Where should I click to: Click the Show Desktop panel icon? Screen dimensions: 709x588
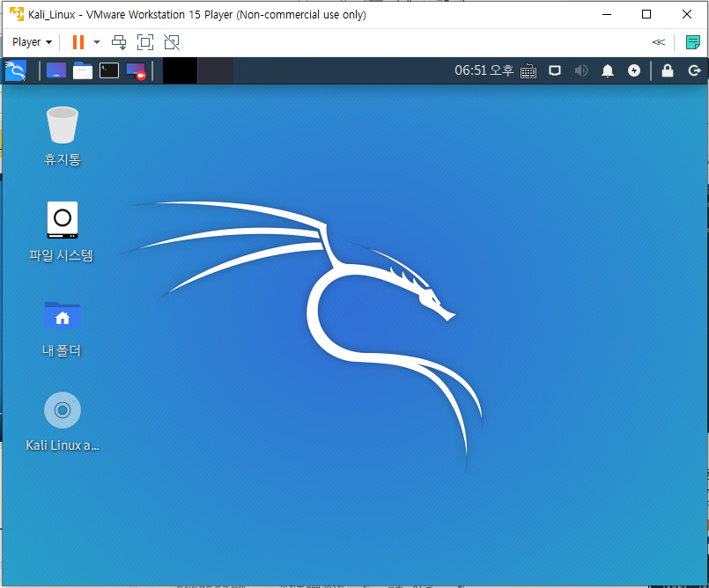point(56,70)
